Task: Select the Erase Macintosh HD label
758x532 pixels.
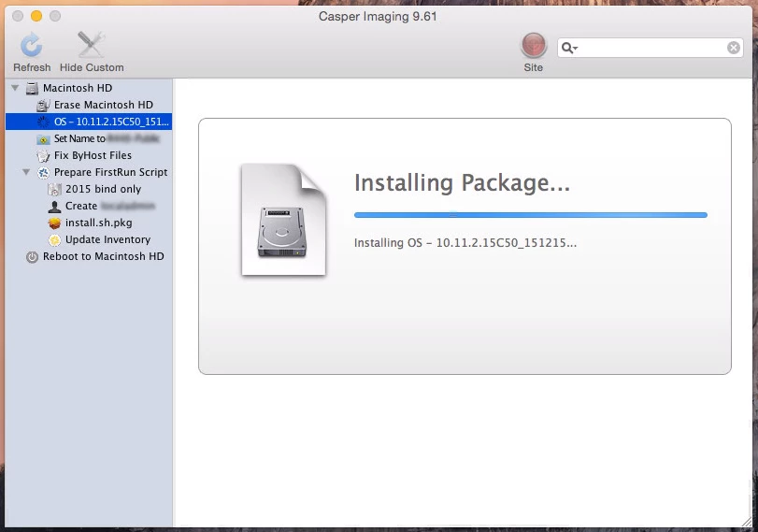Action: (104, 105)
